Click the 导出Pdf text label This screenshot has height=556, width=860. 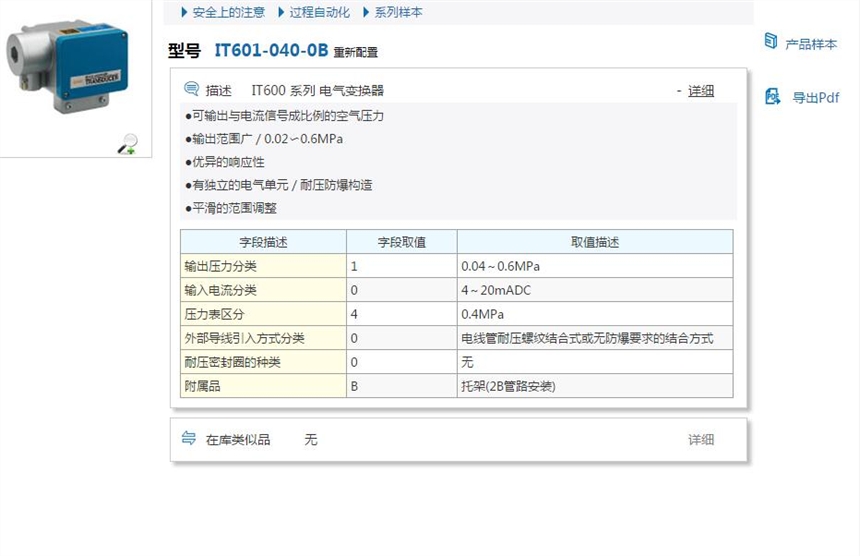pyautogui.click(x=815, y=98)
